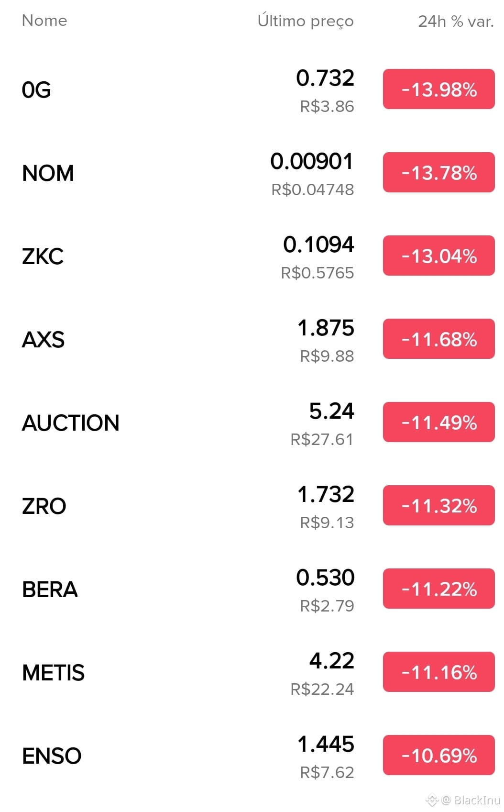This screenshot has height=812, width=504.
Task: Select the BERA coin name
Action: (50, 590)
